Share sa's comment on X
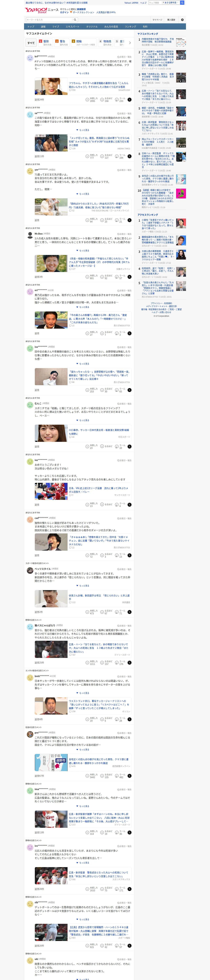The height and width of the screenshot is (980, 210). click(x=130, y=156)
